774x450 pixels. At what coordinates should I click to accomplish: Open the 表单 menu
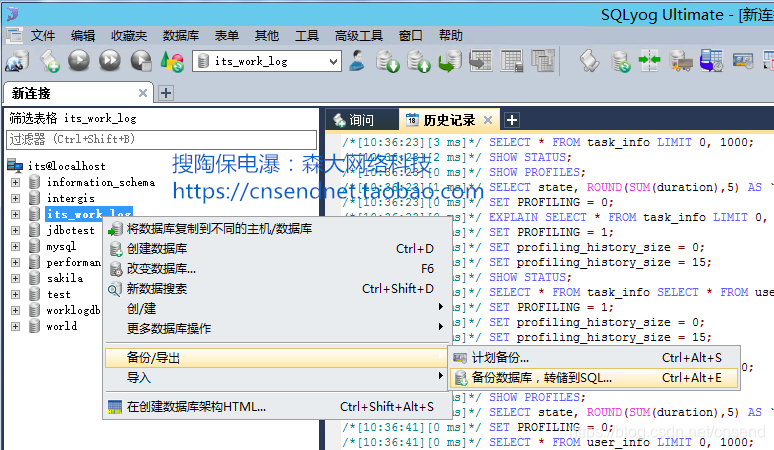tap(227, 36)
